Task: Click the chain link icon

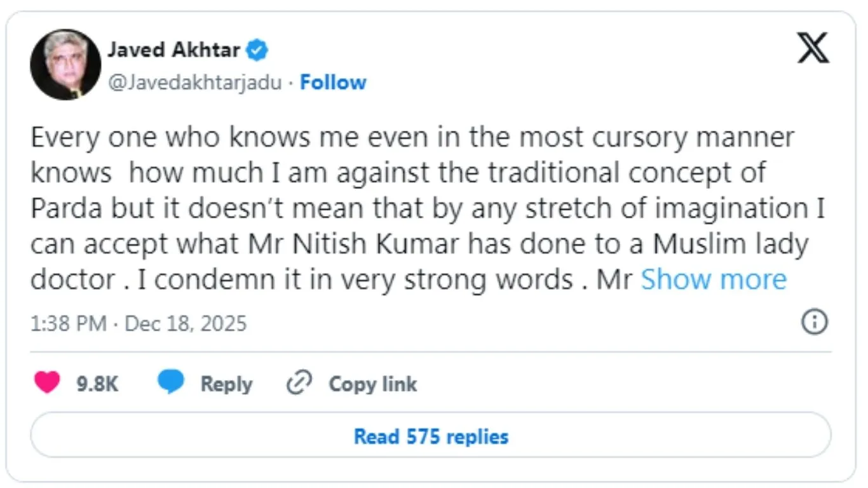Action: click(x=297, y=383)
